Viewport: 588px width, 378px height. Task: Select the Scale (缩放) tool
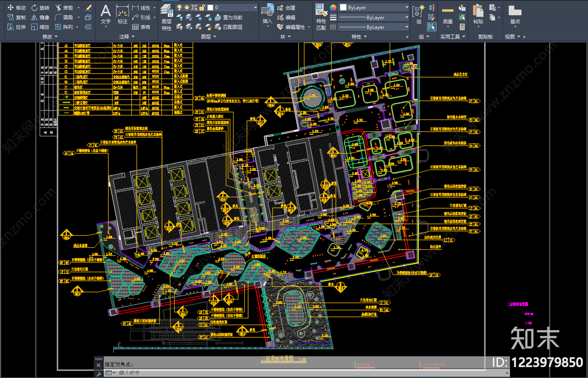(x=40, y=27)
